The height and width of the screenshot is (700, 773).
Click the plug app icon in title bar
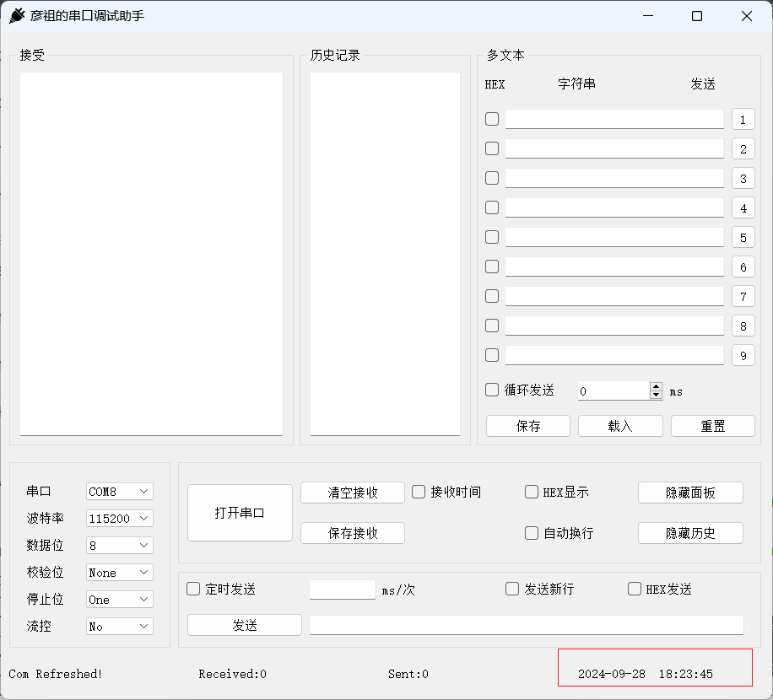click(17, 16)
